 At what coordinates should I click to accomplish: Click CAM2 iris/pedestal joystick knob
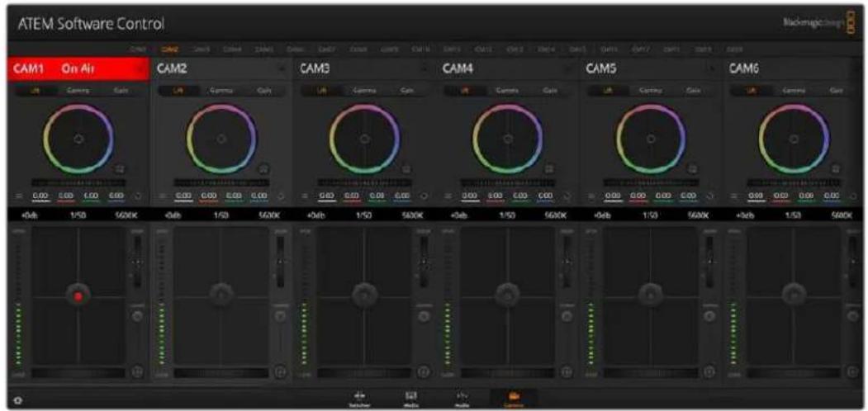[221, 295]
